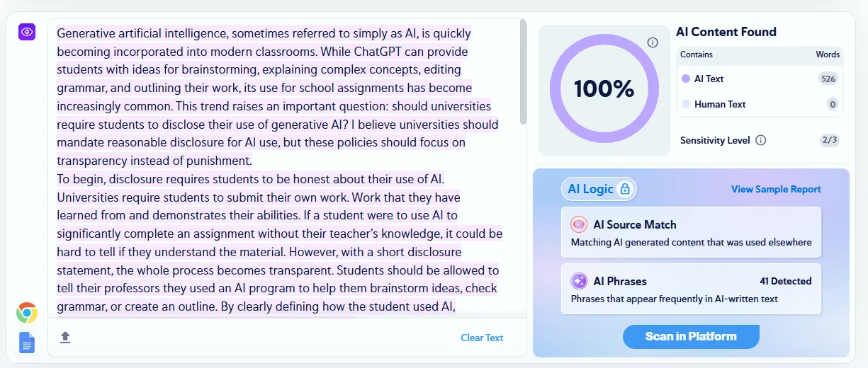Click the 2/3 sensitivity level badge
This screenshot has width=868, height=368.
830,140
